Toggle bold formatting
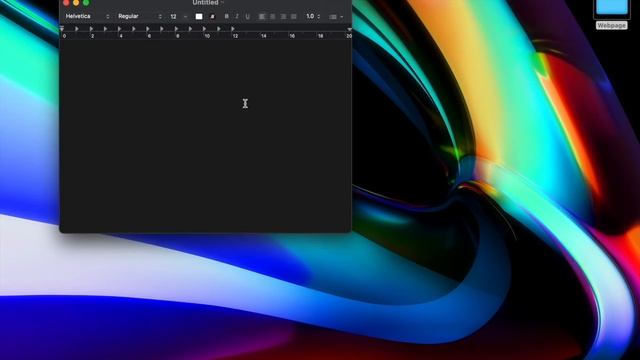This screenshot has width=640, height=360. [x=227, y=16]
